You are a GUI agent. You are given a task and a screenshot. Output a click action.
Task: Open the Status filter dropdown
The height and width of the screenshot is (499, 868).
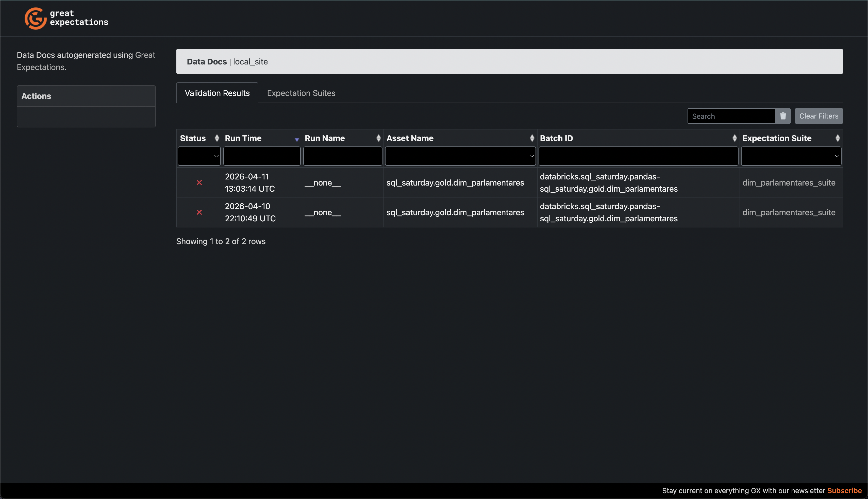(199, 156)
